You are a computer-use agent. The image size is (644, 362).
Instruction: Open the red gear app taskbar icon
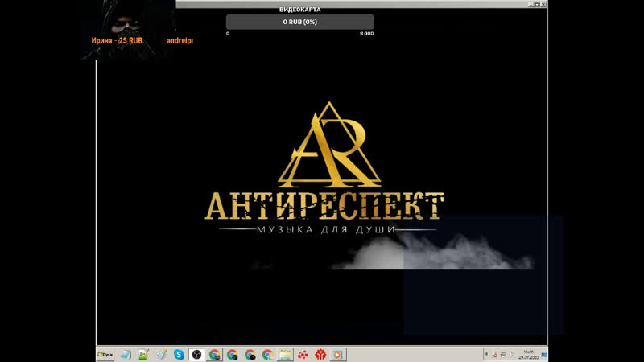[x=320, y=354]
